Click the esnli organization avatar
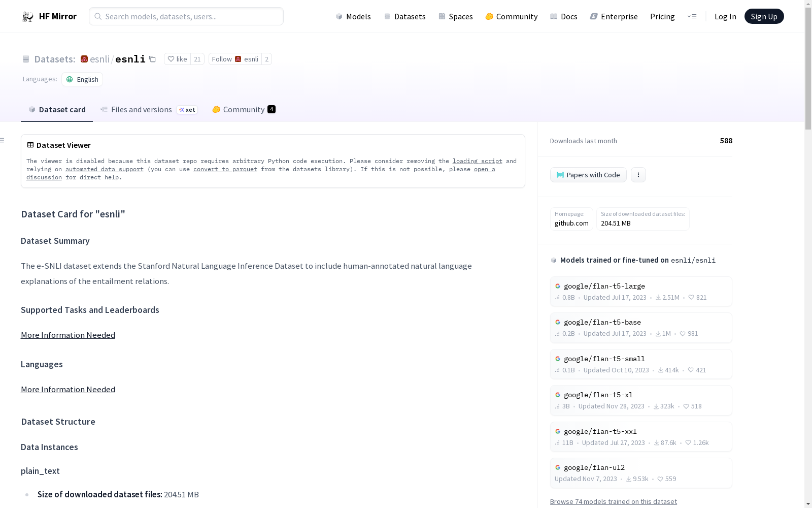812x508 pixels. 84,59
